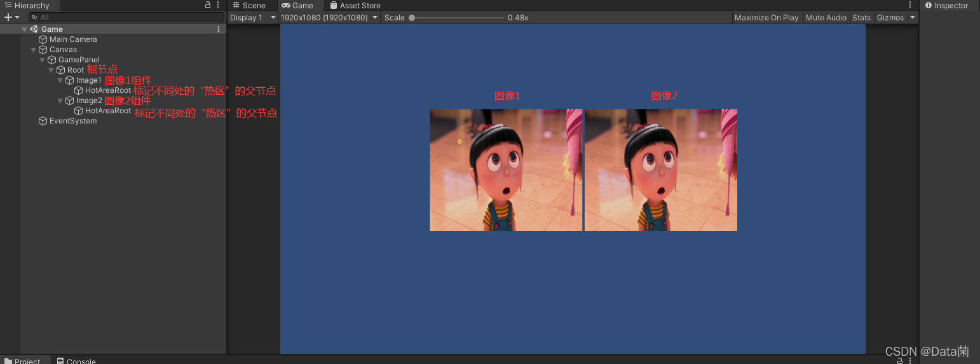Click the bottom panel lock icon
This screenshot has height=364, width=980.
(901, 360)
